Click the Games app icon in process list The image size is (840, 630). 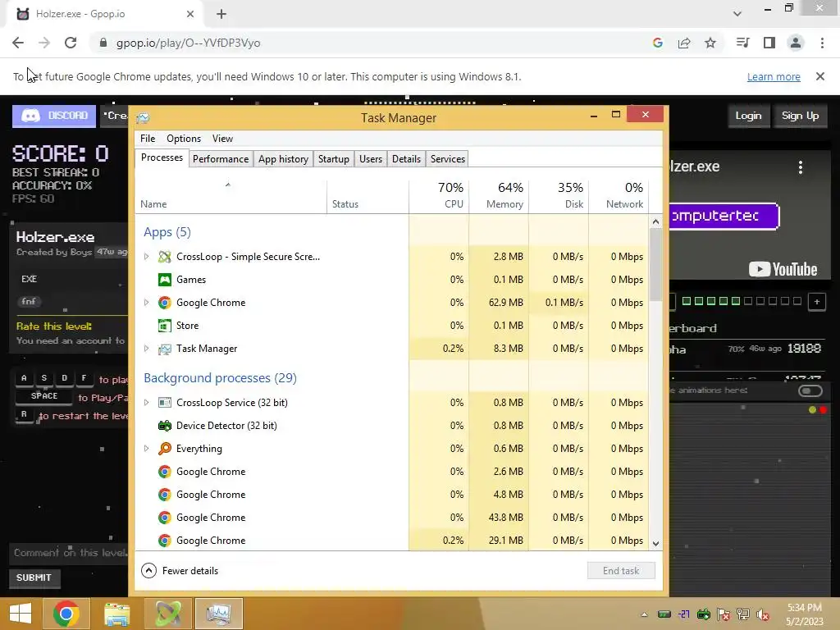click(x=164, y=280)
